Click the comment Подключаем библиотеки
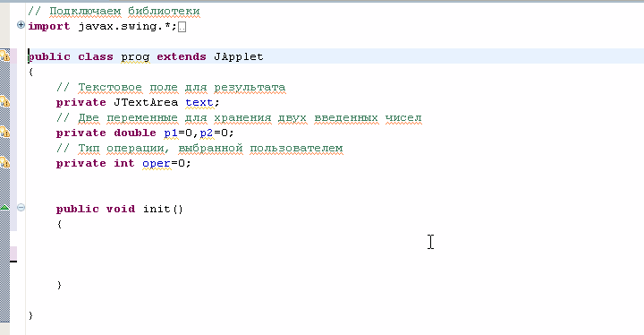The image size is (644, 335). coord(114,11)
